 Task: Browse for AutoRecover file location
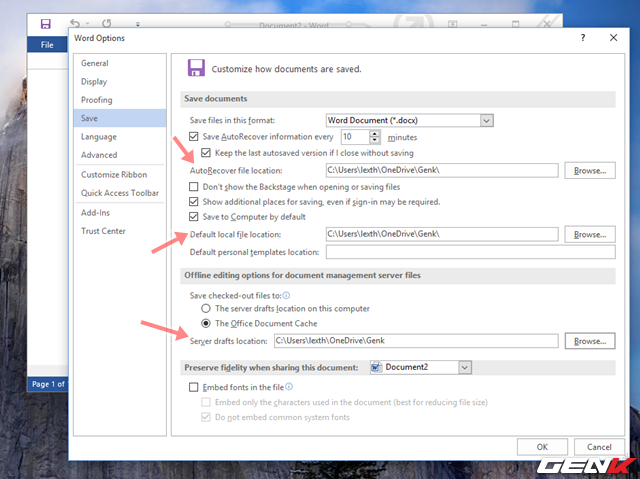pos(590,171)
